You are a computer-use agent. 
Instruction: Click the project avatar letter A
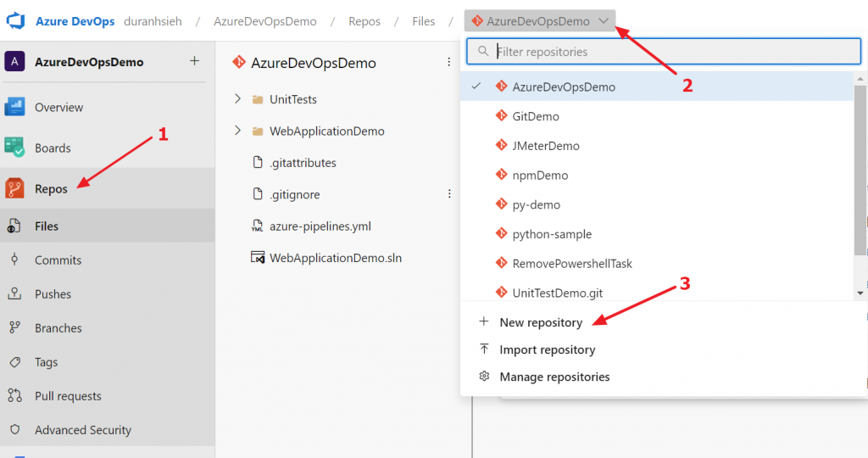click(x=14, y=61)
